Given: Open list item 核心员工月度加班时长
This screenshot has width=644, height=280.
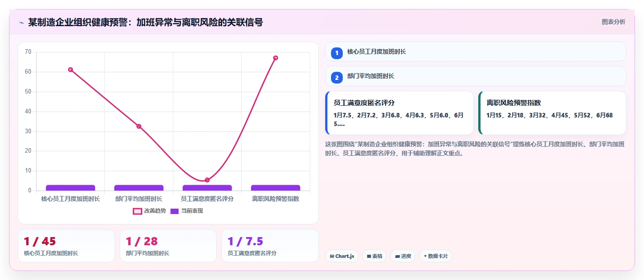Looking at the screenshot, I should 476,51.
